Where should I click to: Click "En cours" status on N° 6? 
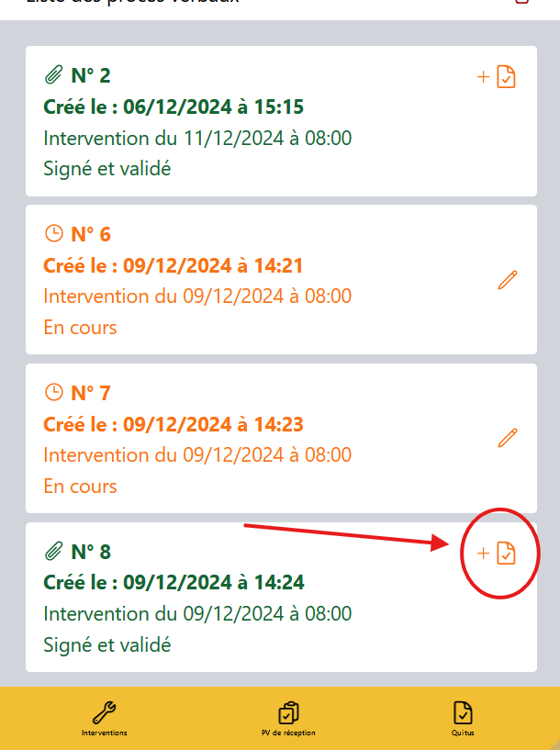pos(80,327)
